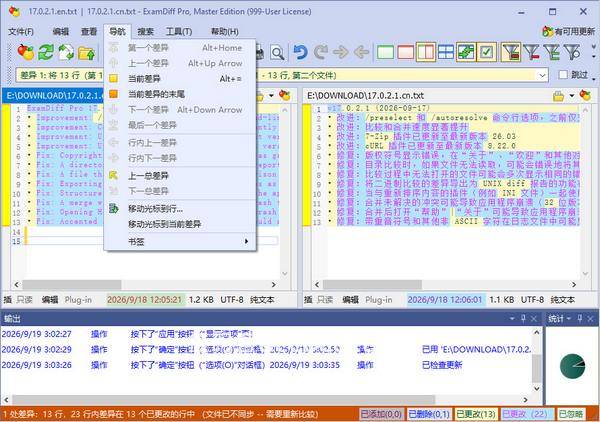
Task: Open left pane folder dropdown arrow
Action: (271, 96)
